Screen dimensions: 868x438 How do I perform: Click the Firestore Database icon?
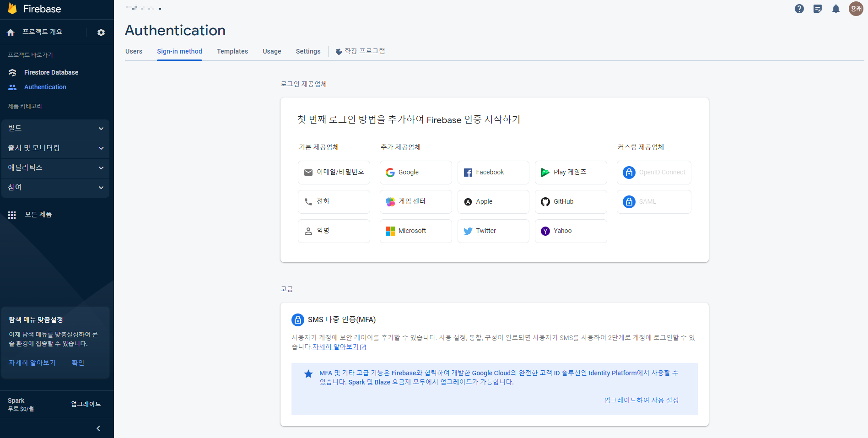[x=12, y=72]
